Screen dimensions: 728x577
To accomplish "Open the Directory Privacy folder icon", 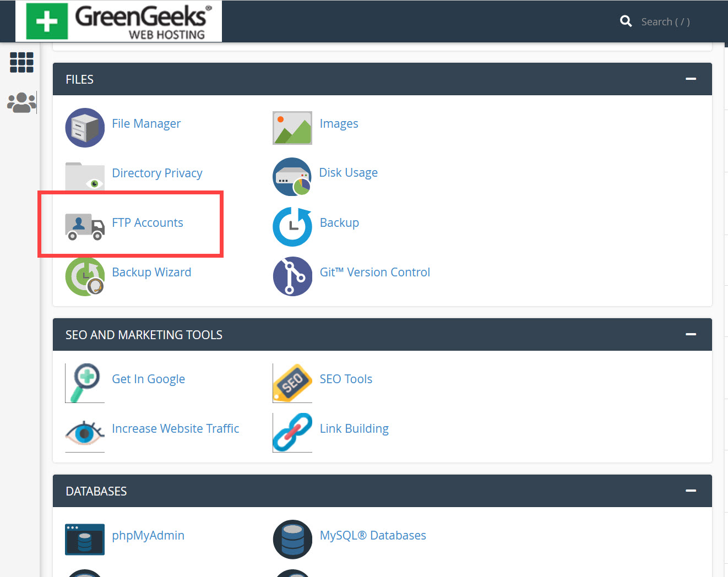I will pyautogui.click(x=85, y=176).
